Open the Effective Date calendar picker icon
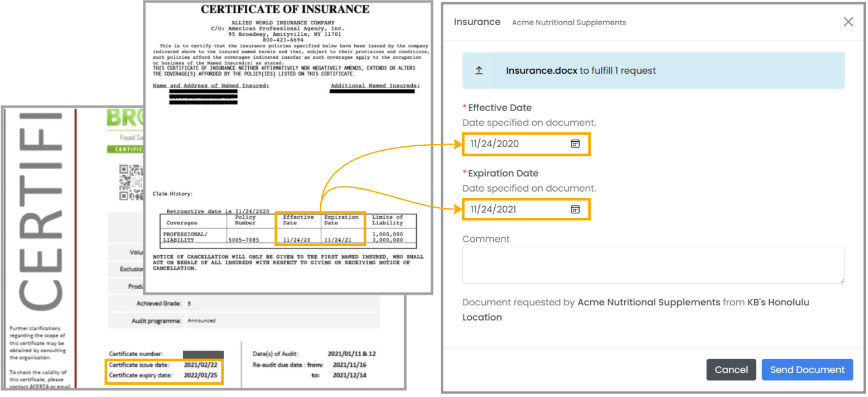868x397 pixels. (575, 144)
